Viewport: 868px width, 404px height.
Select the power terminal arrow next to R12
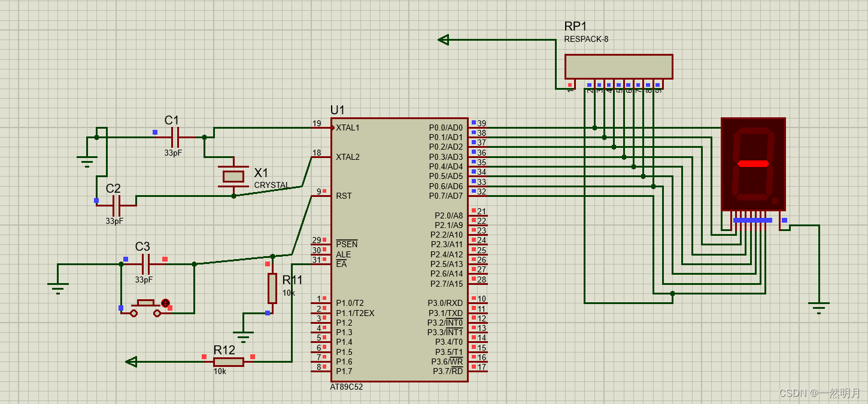click(x=131, y=362)
